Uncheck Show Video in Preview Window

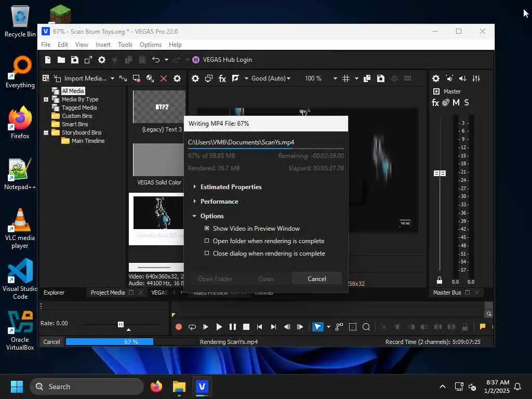pyautogui.click(x=207, y=229)
